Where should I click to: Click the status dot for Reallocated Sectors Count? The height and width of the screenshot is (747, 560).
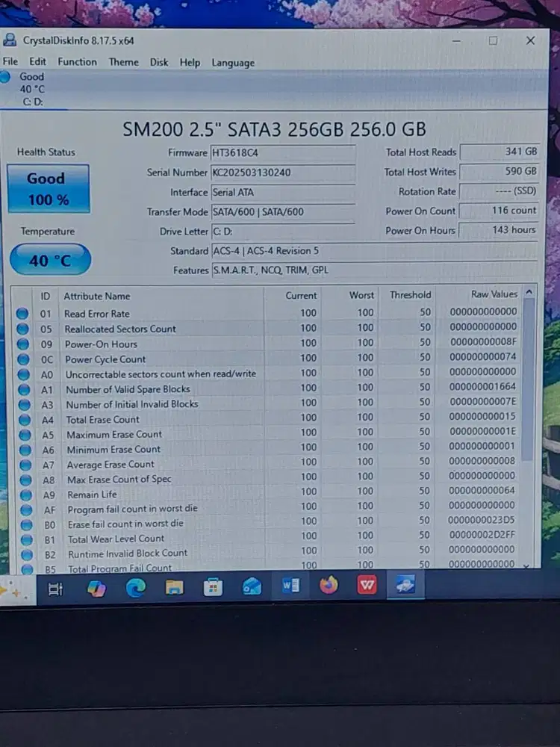(x=22, y=329)
